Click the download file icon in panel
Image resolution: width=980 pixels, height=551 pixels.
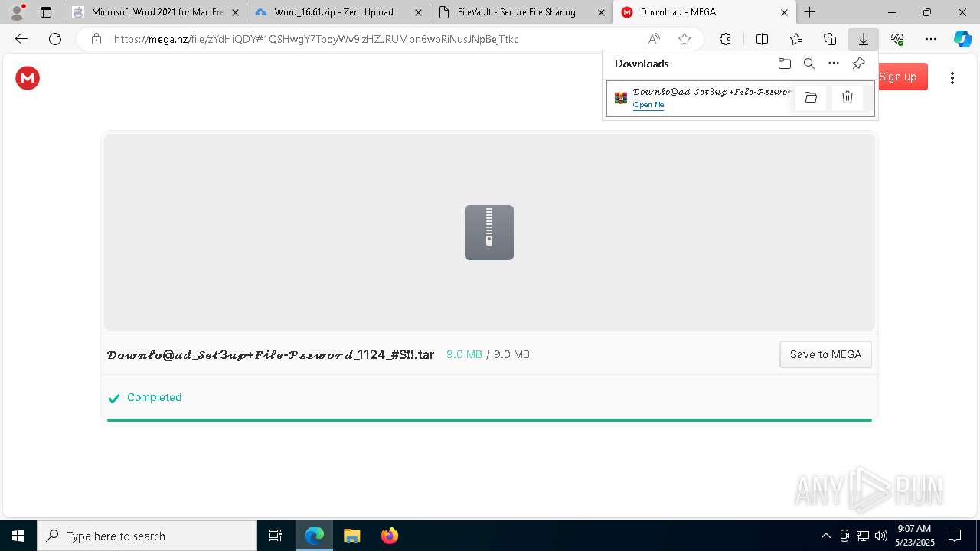point(621,98)
